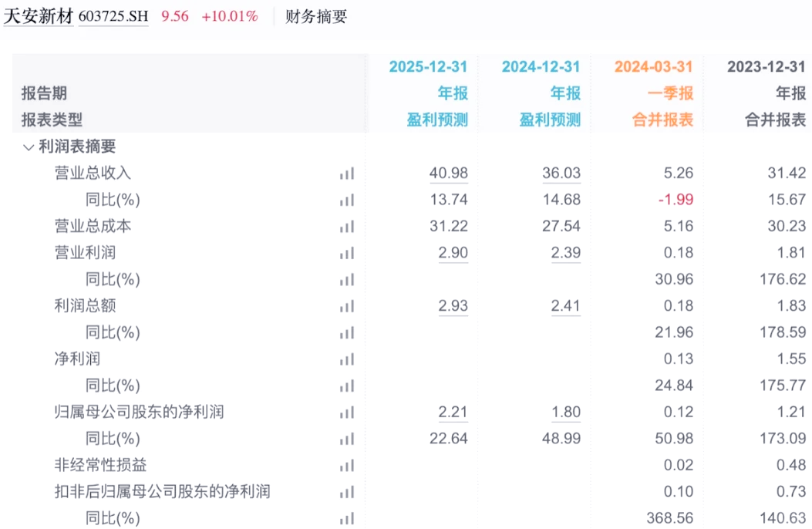
Task: Click the underlined 36.03 revenue forecast
Action: pos(561,174)
